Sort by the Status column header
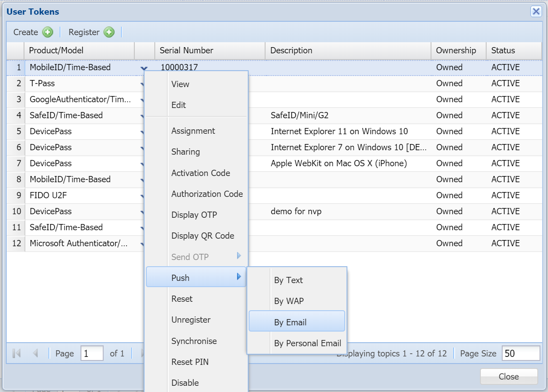The width and height of the screenshot is (548, 392). [x=503, y=51]
